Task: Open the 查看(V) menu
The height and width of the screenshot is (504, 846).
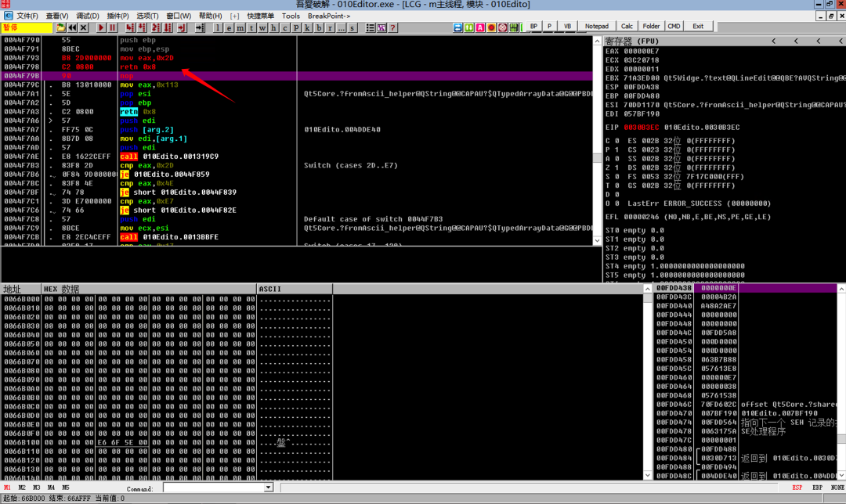Action: pos(57,16)
